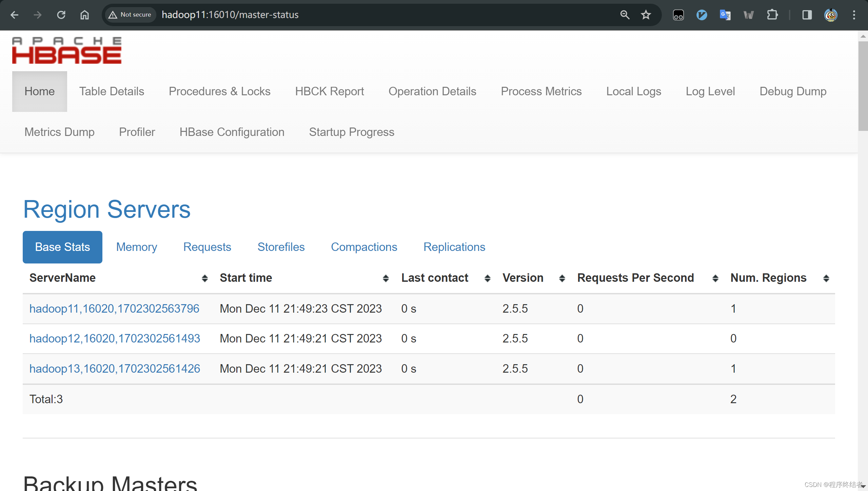Image resolution: width=868 pixels, height=491 pixels.
Task: Toggle the browser side panel
Action: click(x=807, y=15)
